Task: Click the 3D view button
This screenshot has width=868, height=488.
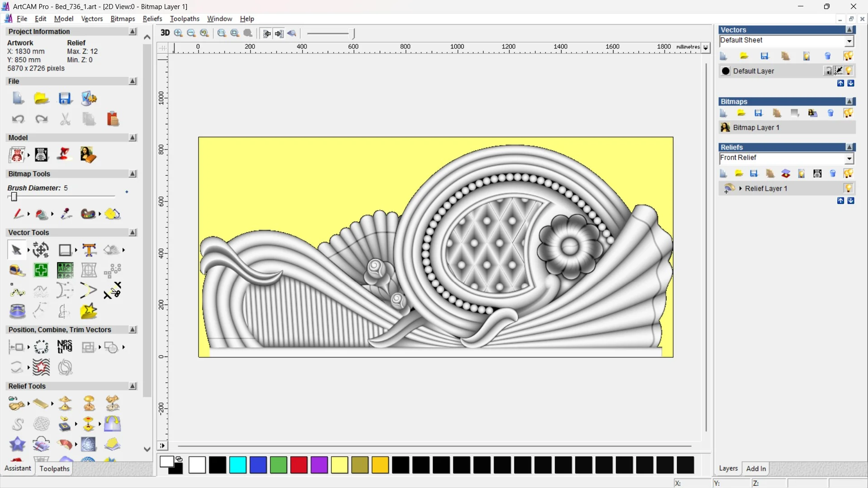Action: 165,33
